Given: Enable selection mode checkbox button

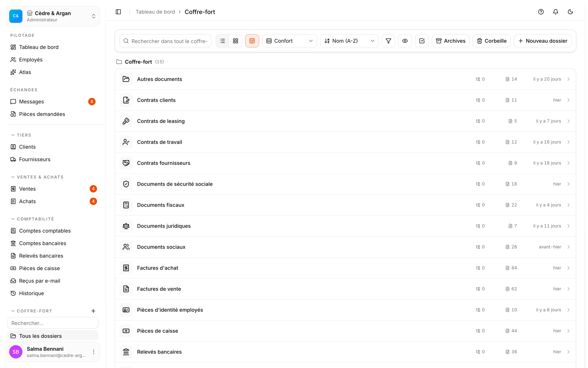Looking at the screenshot, I should point(422,41).
